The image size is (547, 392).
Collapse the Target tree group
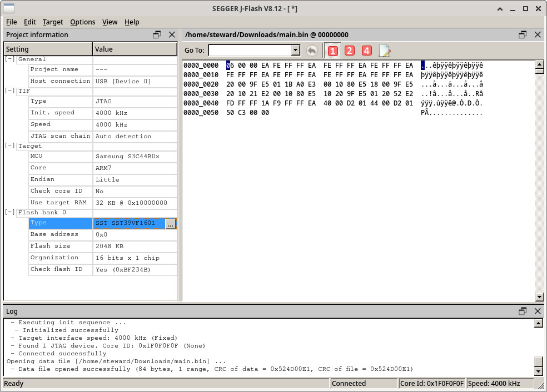(10, 145)
